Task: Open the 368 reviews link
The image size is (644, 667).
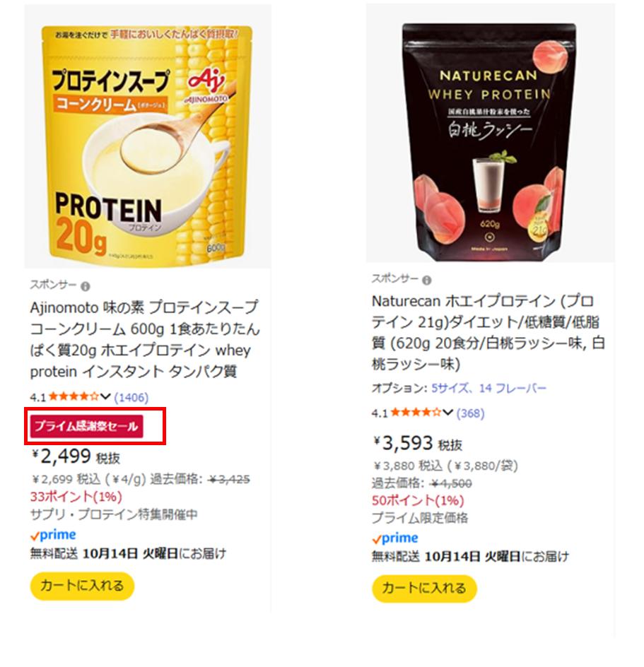Action: [x=470, y=413]
